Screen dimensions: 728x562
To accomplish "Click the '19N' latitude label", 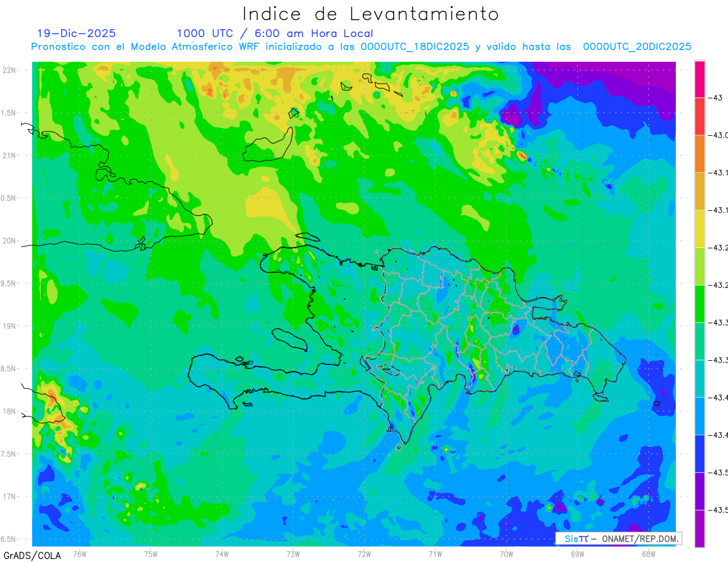I will 10,326.
